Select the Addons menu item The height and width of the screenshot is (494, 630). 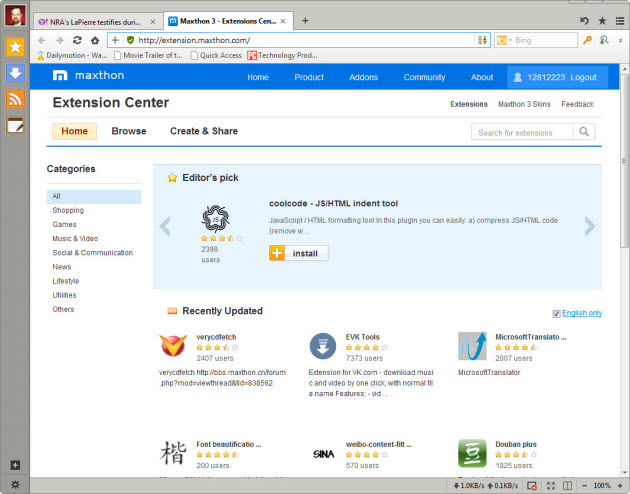[363, 77]
